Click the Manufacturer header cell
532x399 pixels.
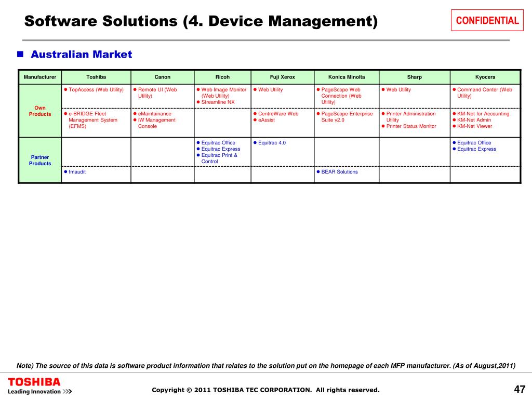[40, 77]
